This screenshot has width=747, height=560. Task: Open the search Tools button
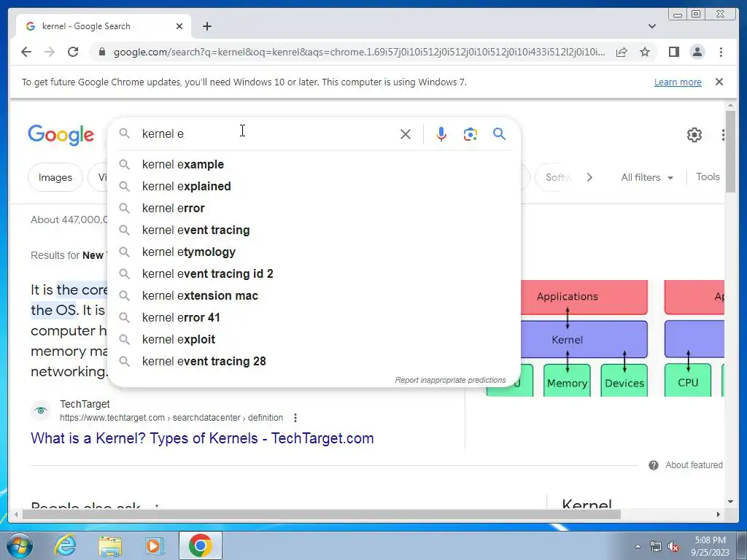[708, 176]
